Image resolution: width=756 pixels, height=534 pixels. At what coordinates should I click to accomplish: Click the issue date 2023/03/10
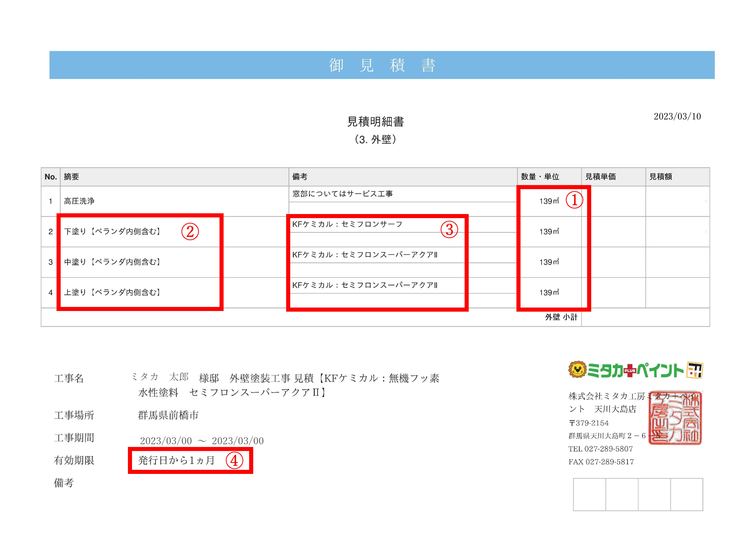tap(677, 116)
